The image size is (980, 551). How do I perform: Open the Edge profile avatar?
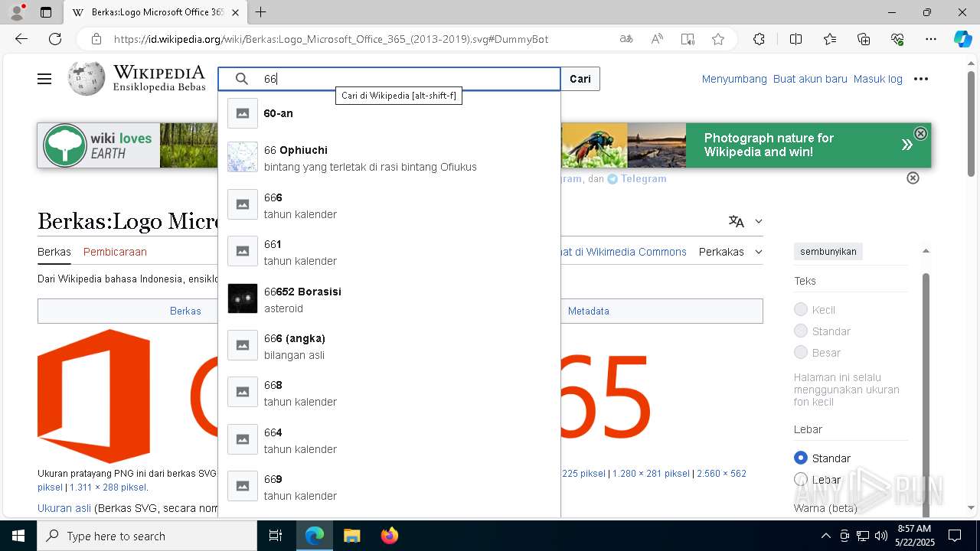tap(17, 12)
